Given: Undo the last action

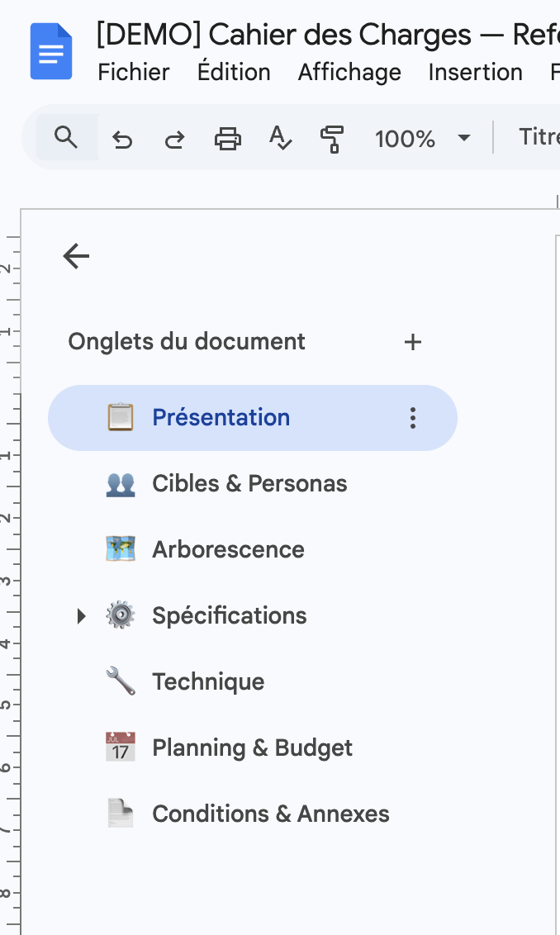Looking at the screenshot, I should 122,139.
